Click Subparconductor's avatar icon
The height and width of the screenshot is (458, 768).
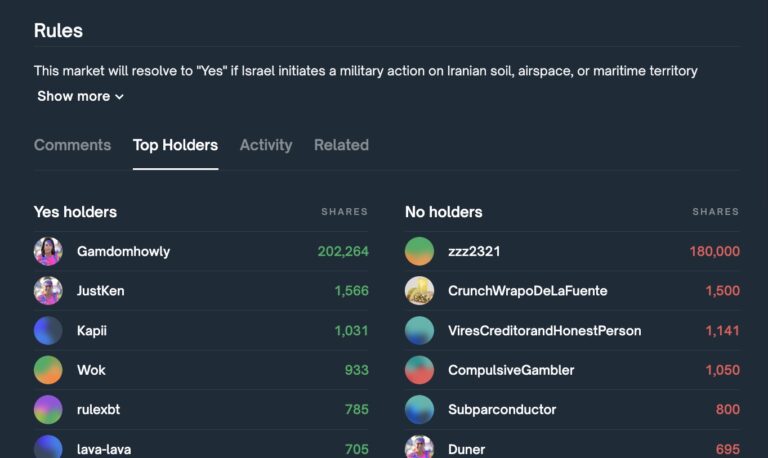(419, 409)
